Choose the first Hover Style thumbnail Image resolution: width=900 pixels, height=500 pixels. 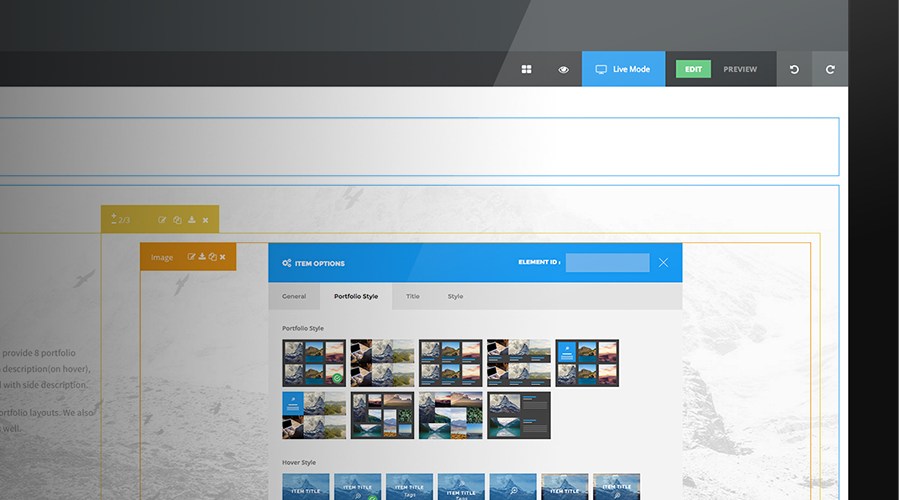click(305, 487)
